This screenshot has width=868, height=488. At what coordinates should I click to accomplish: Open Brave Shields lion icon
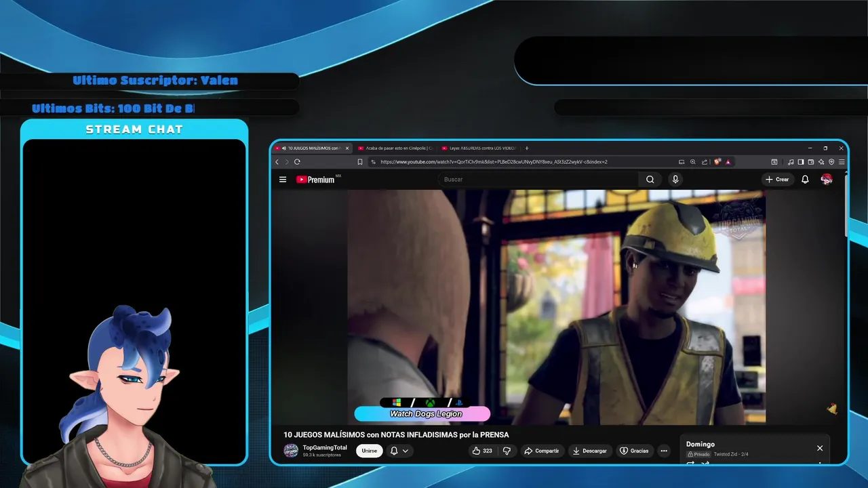(717, 162)
